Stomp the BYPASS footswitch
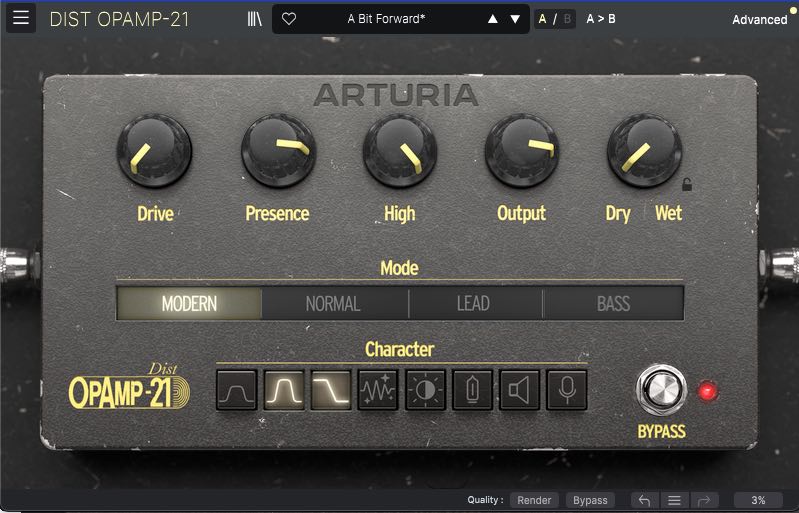 pos(661,390)
